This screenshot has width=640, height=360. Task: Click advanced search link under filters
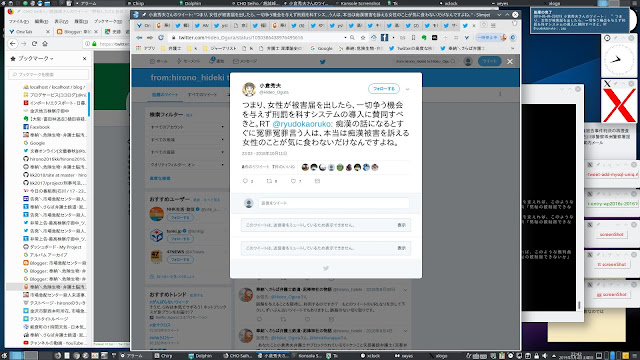pos(160,178)
